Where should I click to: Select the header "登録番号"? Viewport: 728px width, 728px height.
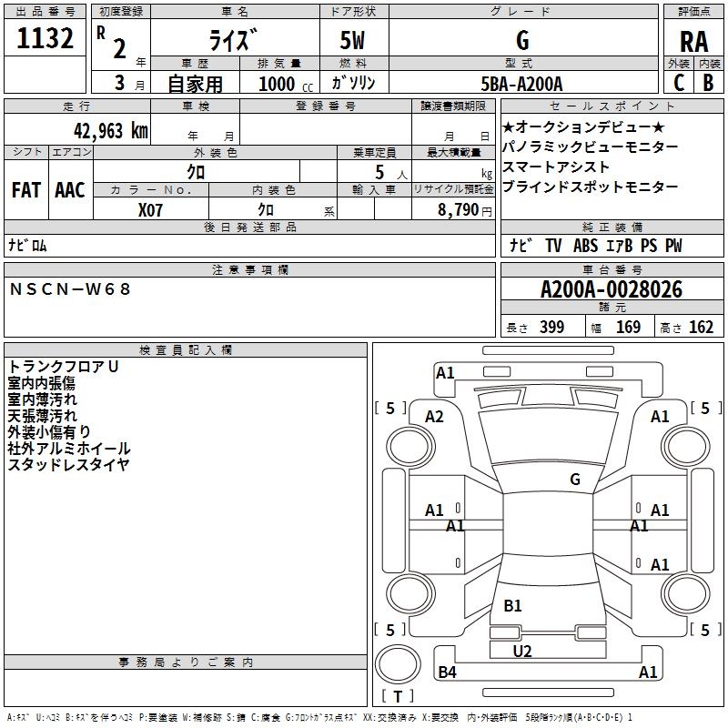pyautogui.click(x=326, y=106)
